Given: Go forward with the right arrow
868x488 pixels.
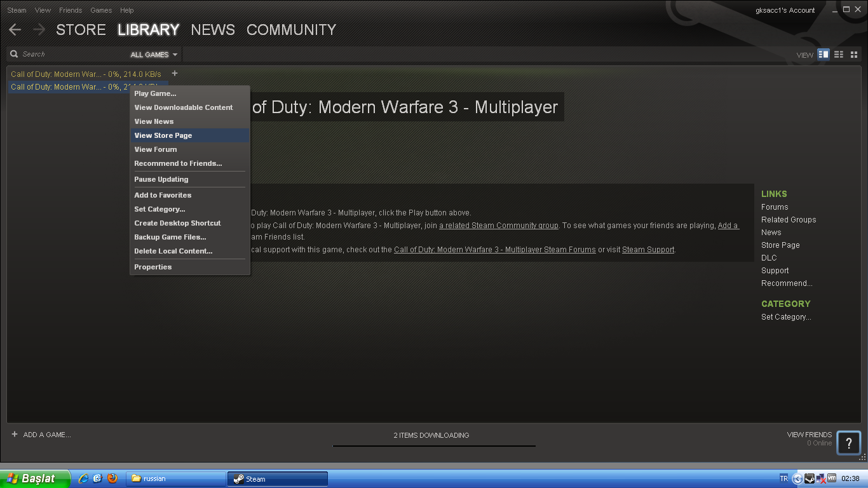Looking at the screenshot, I should point(39,30).
